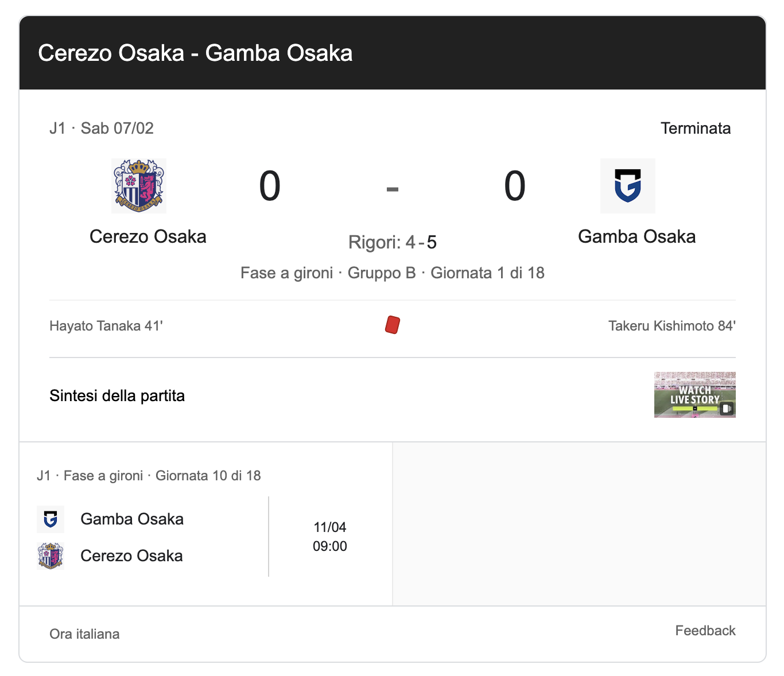Click the Gamba Osaka shield logo

627,186
